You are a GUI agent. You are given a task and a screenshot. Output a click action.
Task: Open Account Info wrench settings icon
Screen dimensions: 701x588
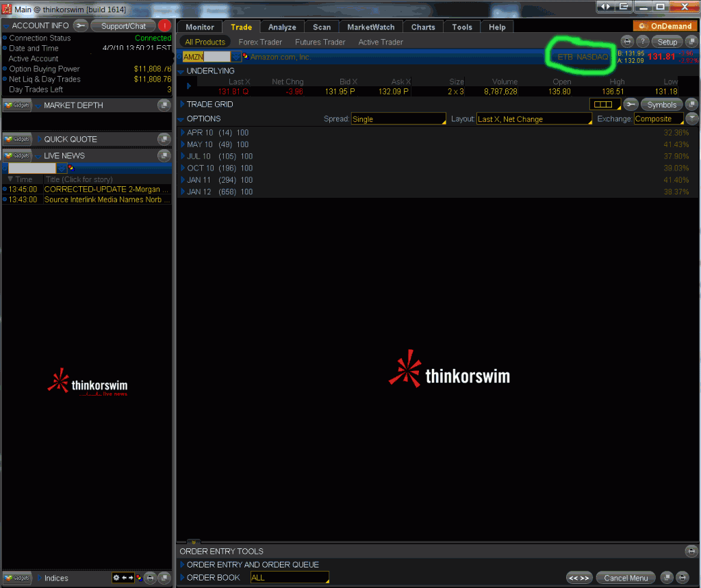[x=81, y=26]
